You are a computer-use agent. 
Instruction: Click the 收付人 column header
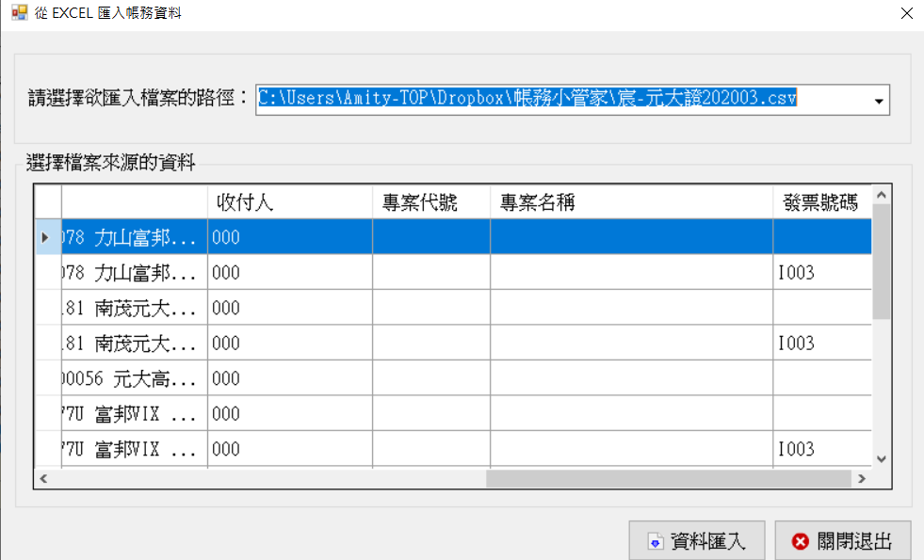290,202
